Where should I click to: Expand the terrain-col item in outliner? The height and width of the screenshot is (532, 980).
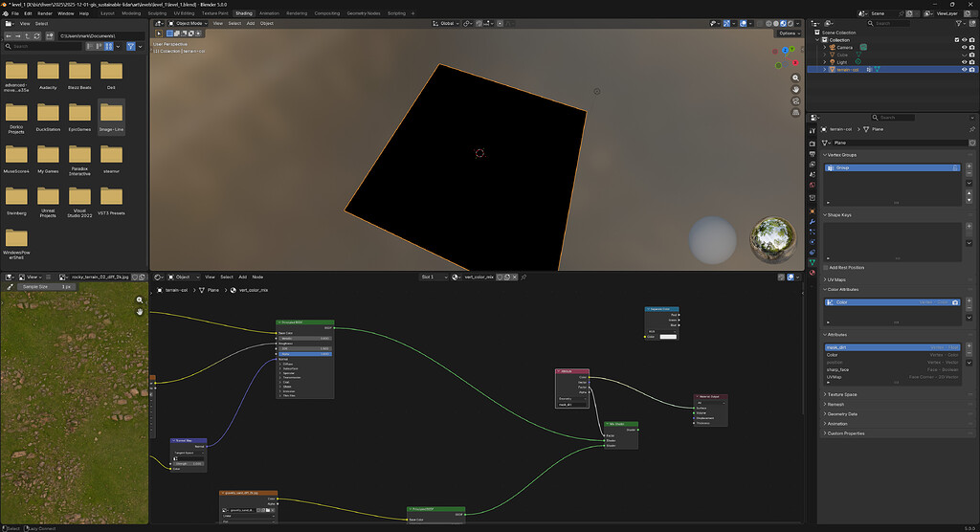pyautogui.click(x=824, y=70)
